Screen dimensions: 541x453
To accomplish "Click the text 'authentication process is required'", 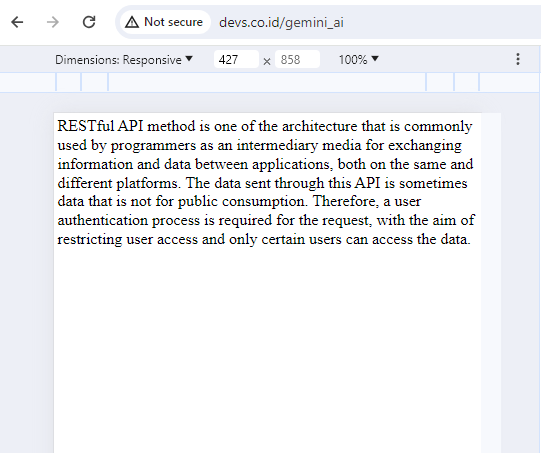I will point(165,220).
